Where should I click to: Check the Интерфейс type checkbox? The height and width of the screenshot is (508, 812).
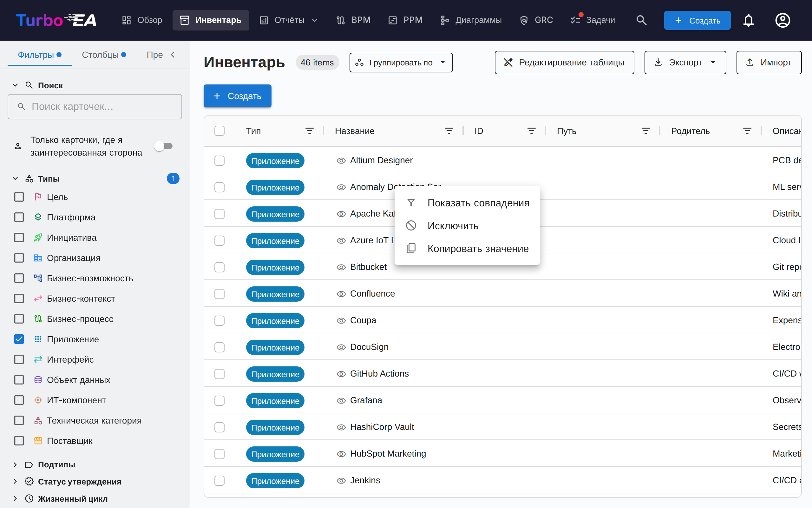tap(19, 359)
